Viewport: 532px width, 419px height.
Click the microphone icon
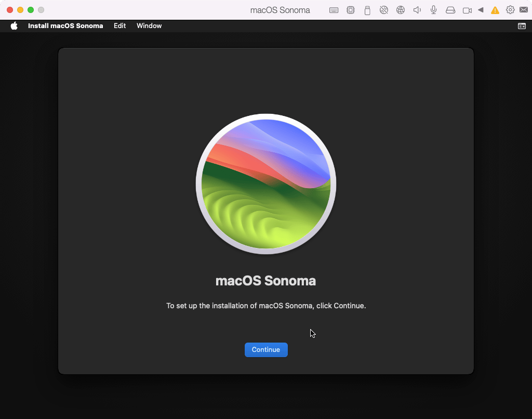coord(433,10)
